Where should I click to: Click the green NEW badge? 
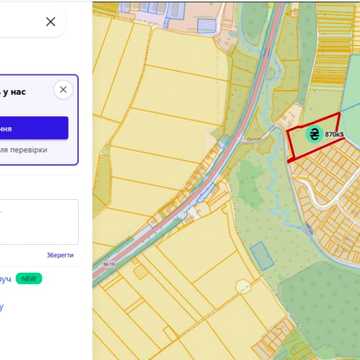point(29,279)
